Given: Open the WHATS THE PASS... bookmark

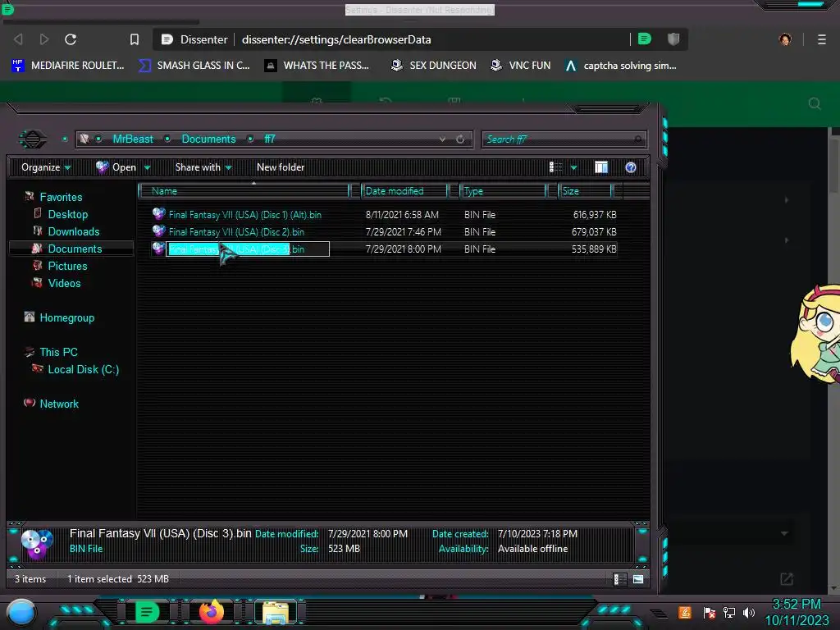Looking at the screenshot, I should click(x=317, y=66).
